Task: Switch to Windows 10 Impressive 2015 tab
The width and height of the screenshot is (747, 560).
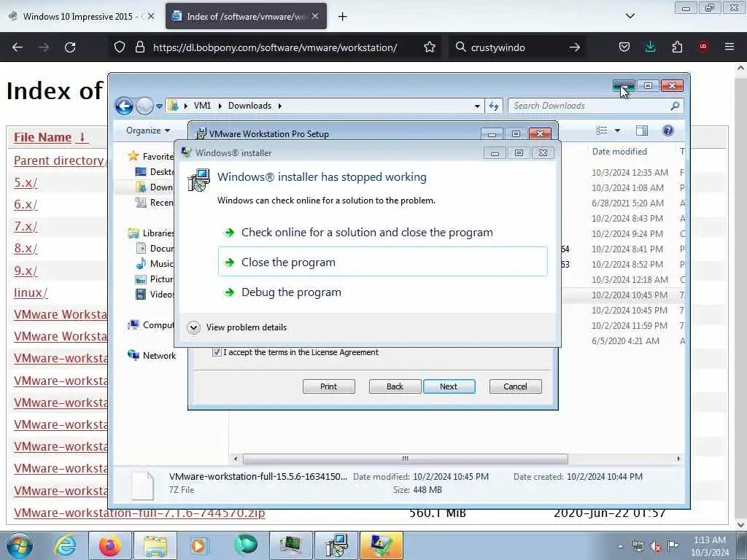Action: (x=77, y=17)
